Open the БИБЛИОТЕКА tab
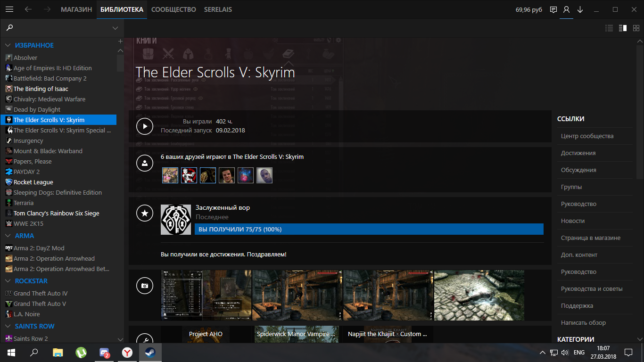 [x=122, y=9]
